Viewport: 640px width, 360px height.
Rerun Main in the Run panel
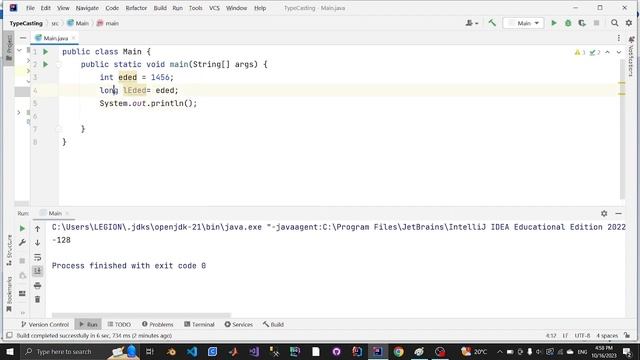[x=22, y=229]
